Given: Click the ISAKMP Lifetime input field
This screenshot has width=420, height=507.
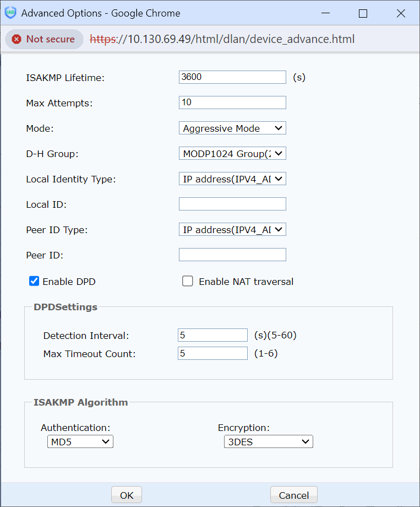Looking at the screenshot, I should click(232, 77).
